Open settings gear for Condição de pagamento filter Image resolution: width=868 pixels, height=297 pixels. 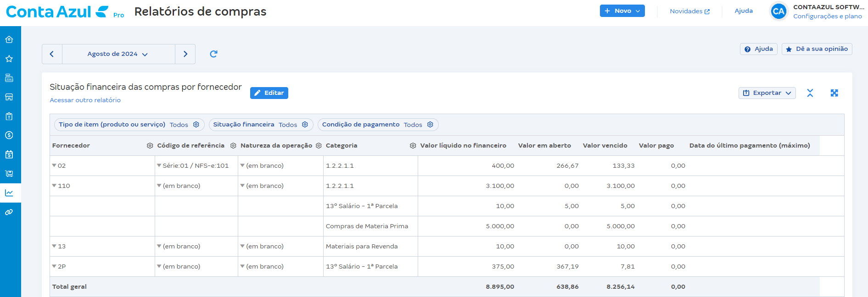[430, 125]
